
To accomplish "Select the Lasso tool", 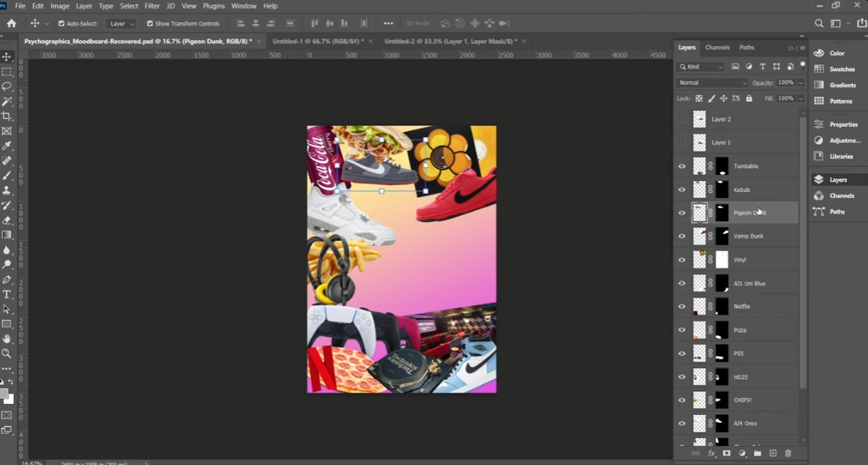I will click(7, 86).
